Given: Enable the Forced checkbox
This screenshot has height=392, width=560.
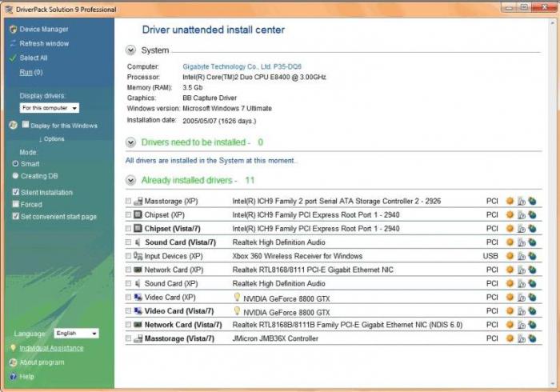Looking at the screenshot, I should [15, 204].
